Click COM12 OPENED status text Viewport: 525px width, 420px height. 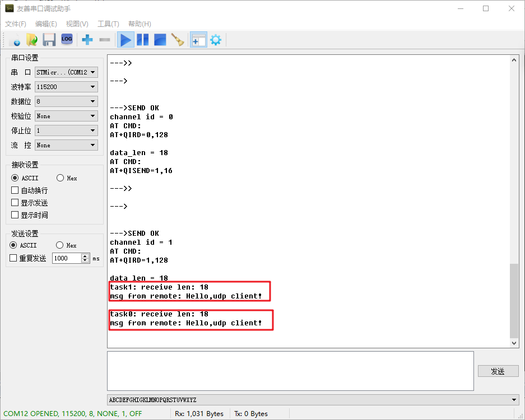coord(72,414)
